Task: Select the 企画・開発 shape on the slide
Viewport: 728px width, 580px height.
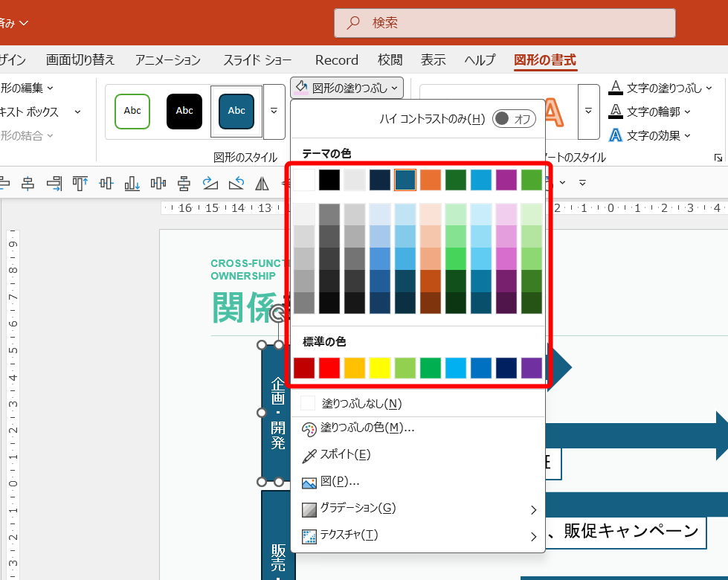Action: pyautogui.click(x=277, y=413)
